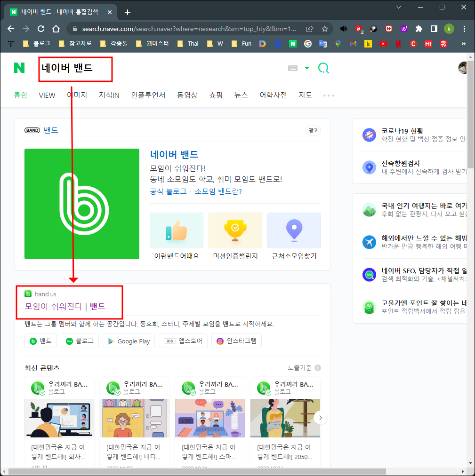The height and width of the screenshot is (476, 475).
Task: Click the BAND logo badge next to 밴드
Action: (x=32, y=130)
